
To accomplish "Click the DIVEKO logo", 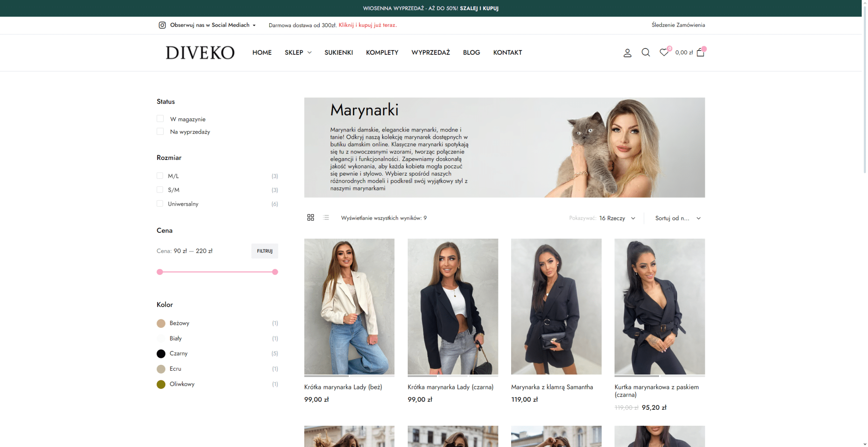I will (200, 53).
